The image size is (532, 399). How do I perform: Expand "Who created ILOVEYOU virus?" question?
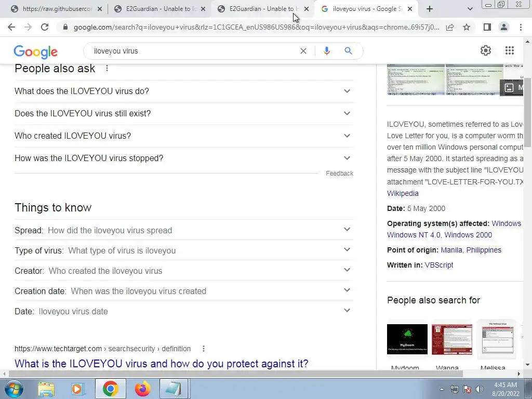pyautogui.click(x=184, y=136)
